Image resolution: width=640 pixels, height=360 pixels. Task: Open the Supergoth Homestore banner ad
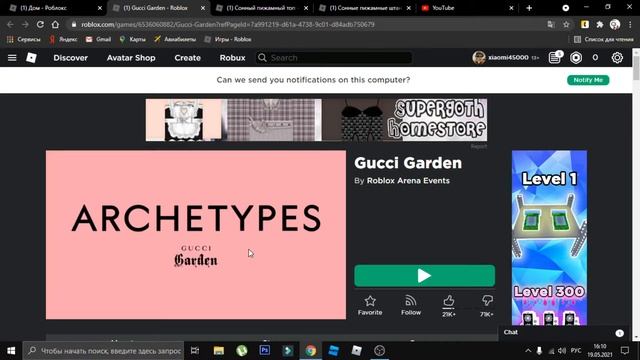(316, 120)
